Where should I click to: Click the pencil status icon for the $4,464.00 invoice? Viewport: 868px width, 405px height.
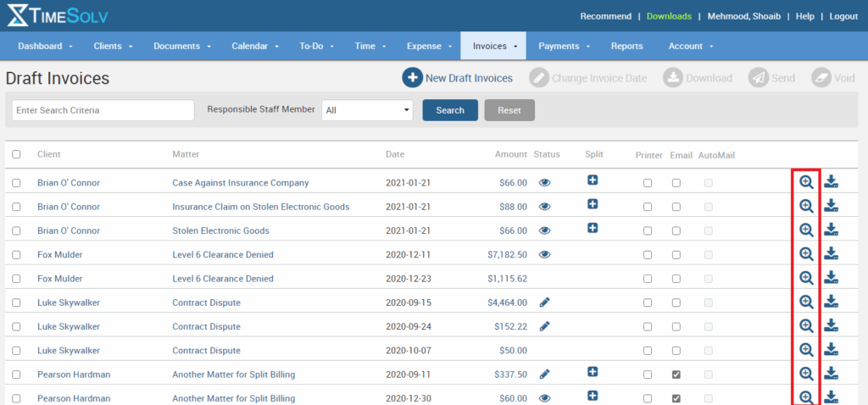click(x=545, y=302)
